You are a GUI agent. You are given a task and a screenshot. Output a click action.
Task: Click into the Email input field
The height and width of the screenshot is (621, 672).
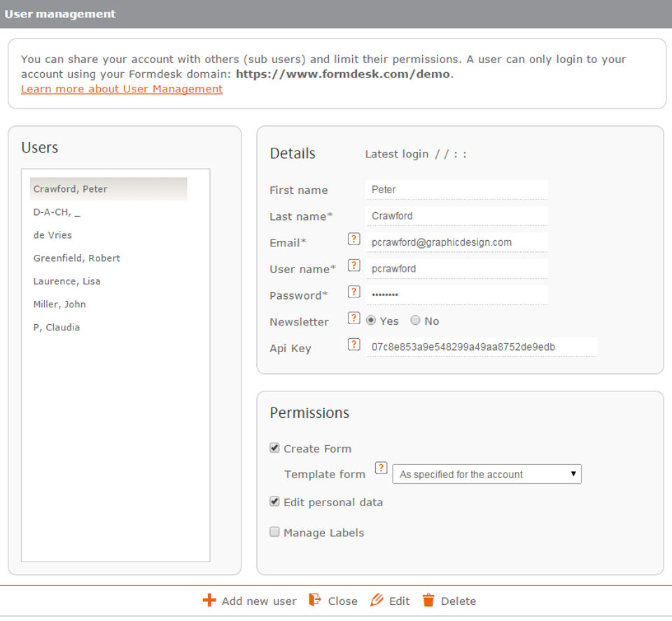click(x=456, y=242)
